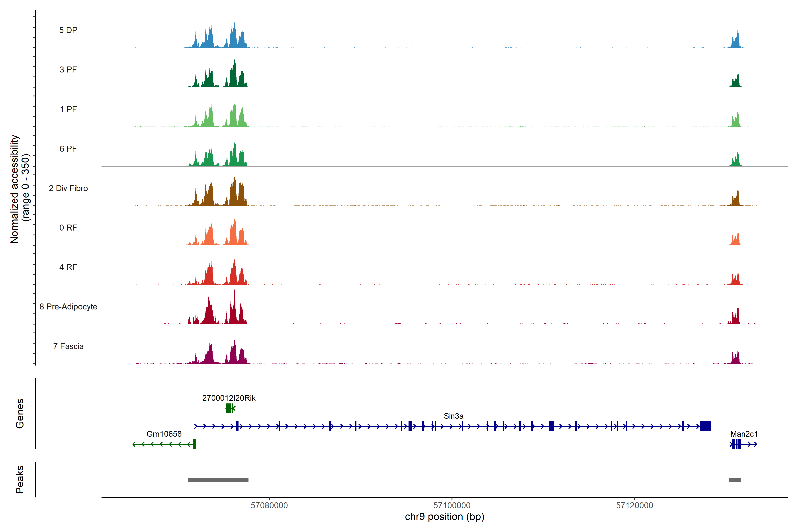Click the 2700012I20Rik gene label
This screenshot has height=532, width=798.
[x=229, y=398]
